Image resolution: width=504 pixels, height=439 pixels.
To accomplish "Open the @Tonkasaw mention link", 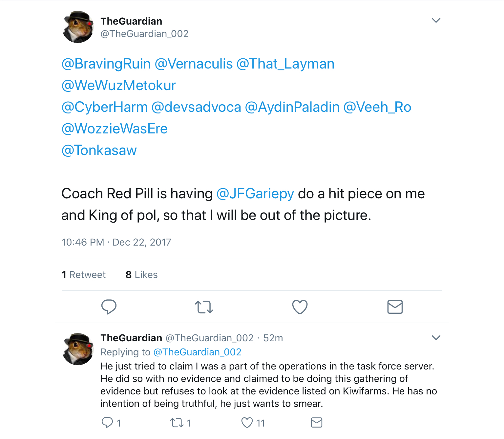I will (99, 150).
